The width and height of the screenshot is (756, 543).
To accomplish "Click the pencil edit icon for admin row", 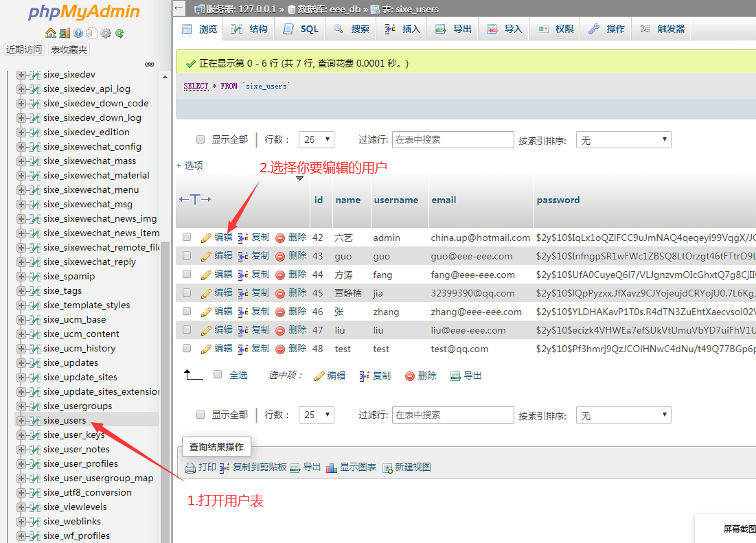I will [206, 238].
